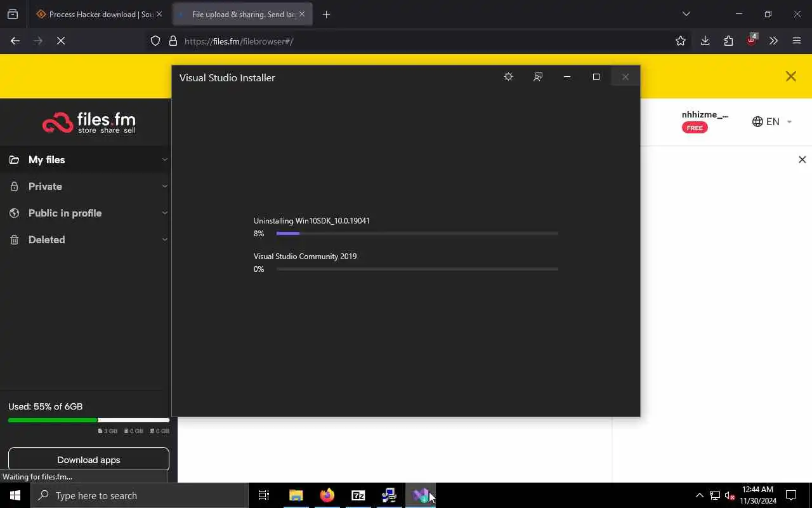812x508 pixels.
Task: Open File Explorer from taskbar
Action: (296, 495)
